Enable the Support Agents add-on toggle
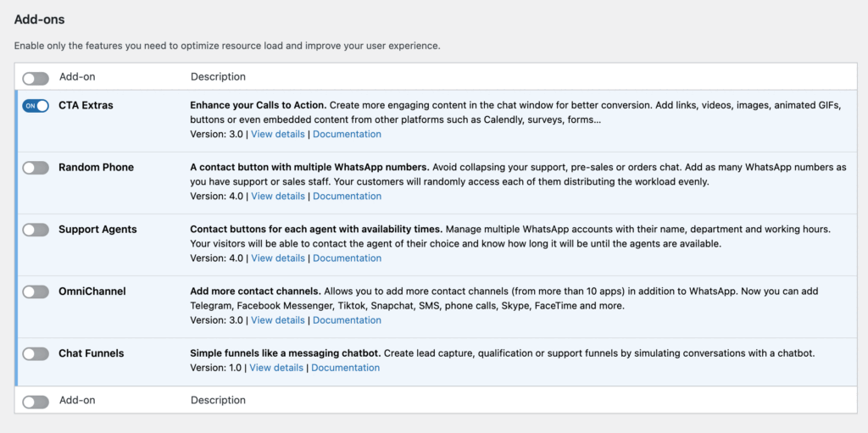 [x=36, y=230]
